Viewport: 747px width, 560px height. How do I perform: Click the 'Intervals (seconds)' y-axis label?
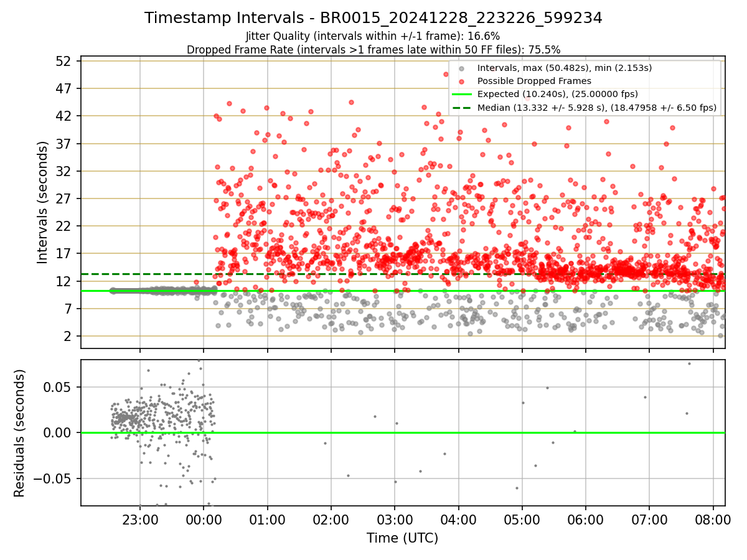[x=43, y=202]
